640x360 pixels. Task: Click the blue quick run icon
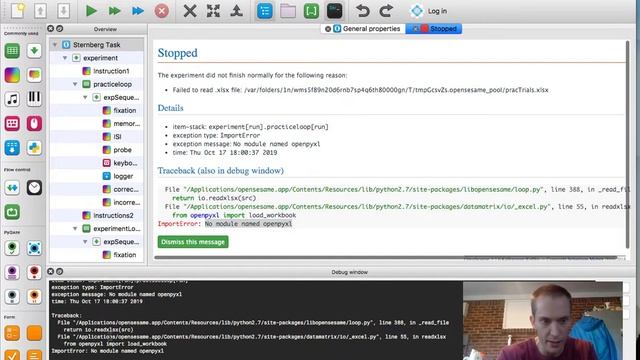click(138, 11)
